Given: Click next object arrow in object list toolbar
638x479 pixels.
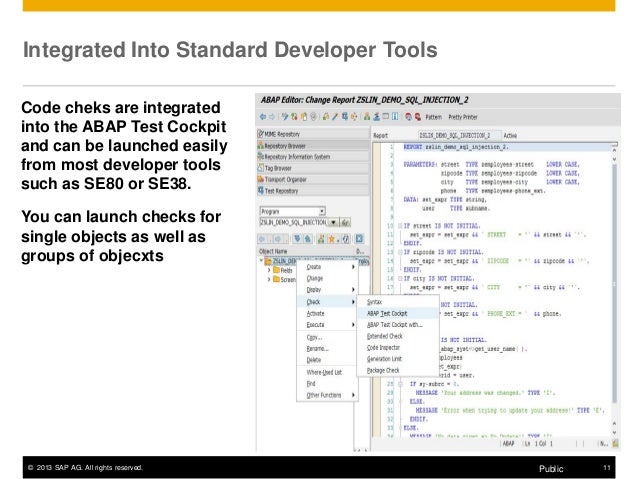Looking at the screenshot, I should click(277, 239).
